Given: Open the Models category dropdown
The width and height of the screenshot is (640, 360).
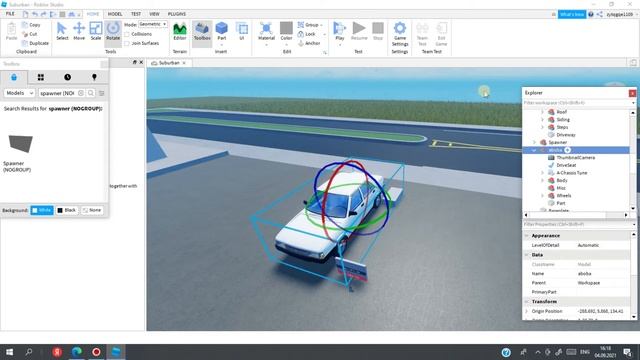Looking at the screenshot, I should pos(19,93).
